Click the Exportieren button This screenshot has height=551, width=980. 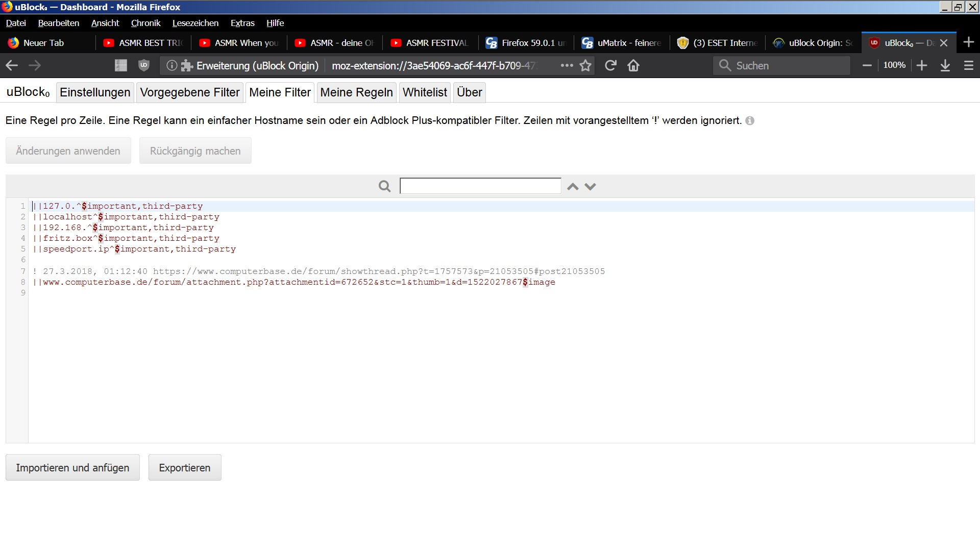coord(185,467)
